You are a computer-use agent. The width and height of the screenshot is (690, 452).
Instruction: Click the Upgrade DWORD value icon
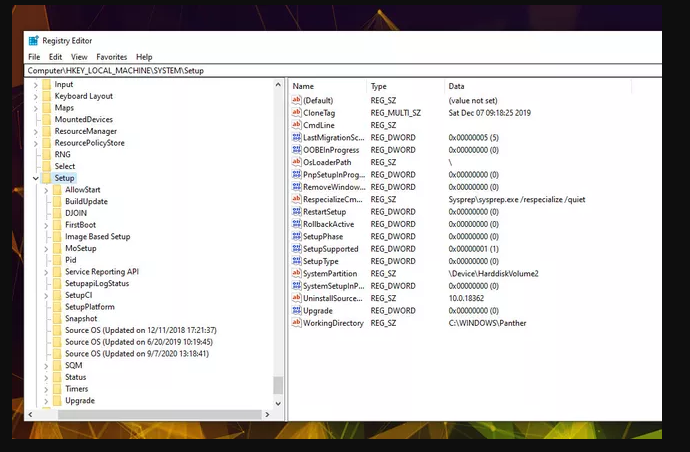[x=297, y=310]
